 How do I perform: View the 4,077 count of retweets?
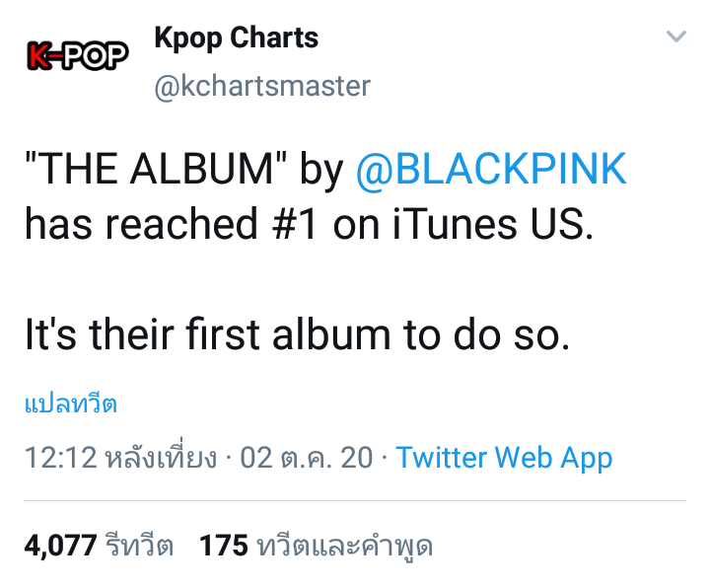tap(60, 545)
